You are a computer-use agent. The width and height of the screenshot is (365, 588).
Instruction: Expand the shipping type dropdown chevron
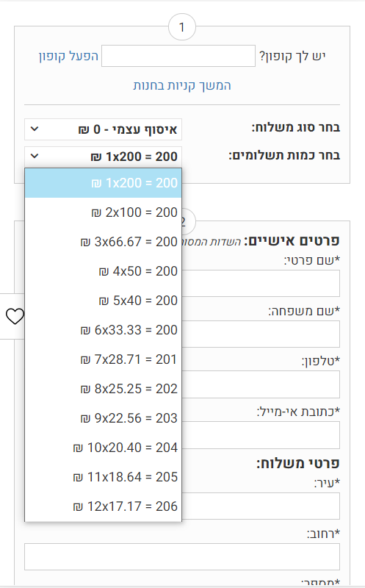coord(35,129)
